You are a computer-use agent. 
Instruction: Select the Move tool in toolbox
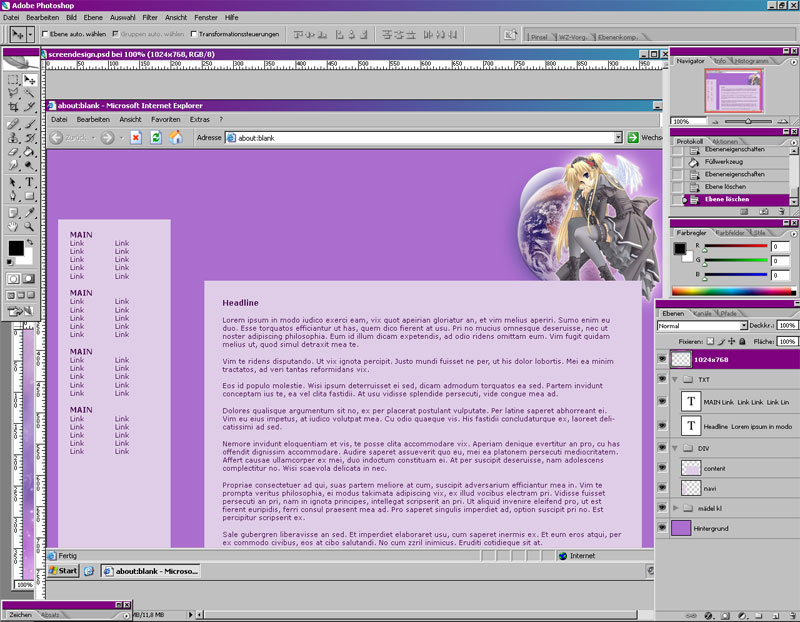point(30,80)
